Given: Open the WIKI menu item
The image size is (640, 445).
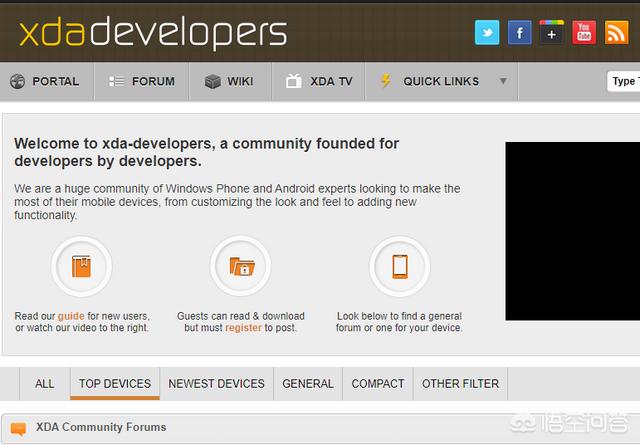Looking at the screenshot, I should [230, 81].
